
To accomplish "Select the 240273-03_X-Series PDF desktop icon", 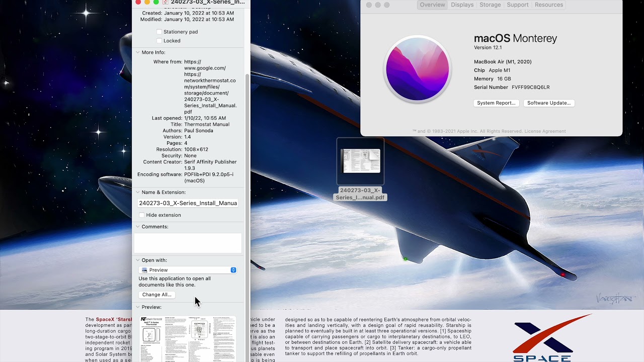I will (x=360, y=161).
